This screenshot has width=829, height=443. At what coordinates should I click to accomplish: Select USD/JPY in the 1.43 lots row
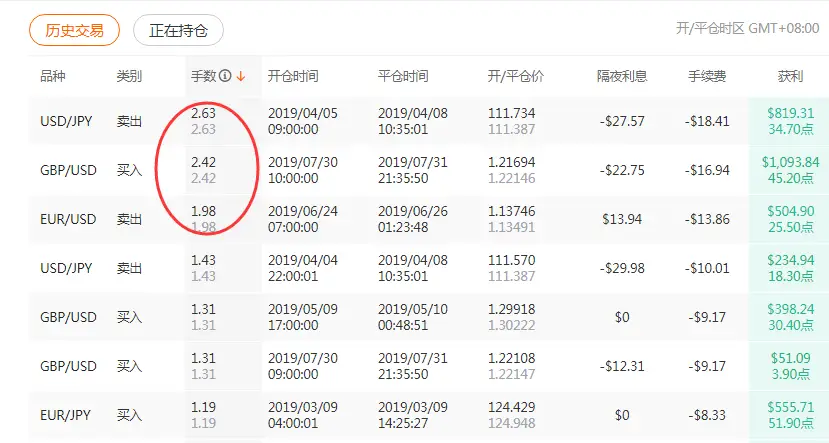[66, 268]
